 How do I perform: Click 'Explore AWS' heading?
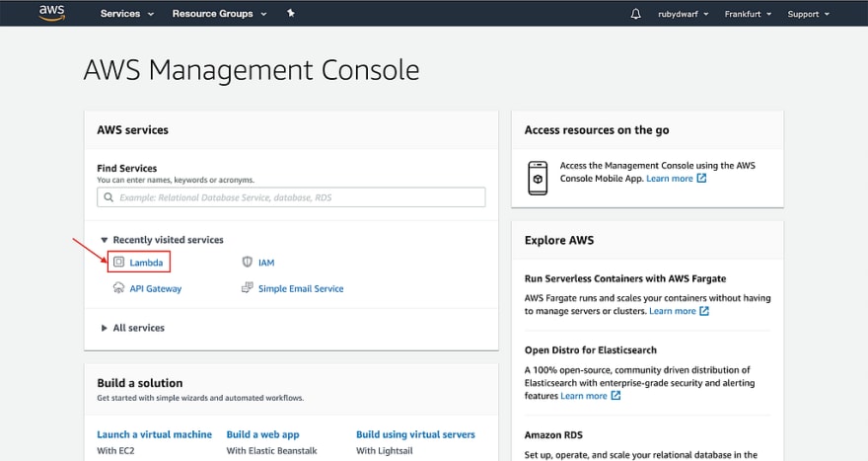pos(559,240)
